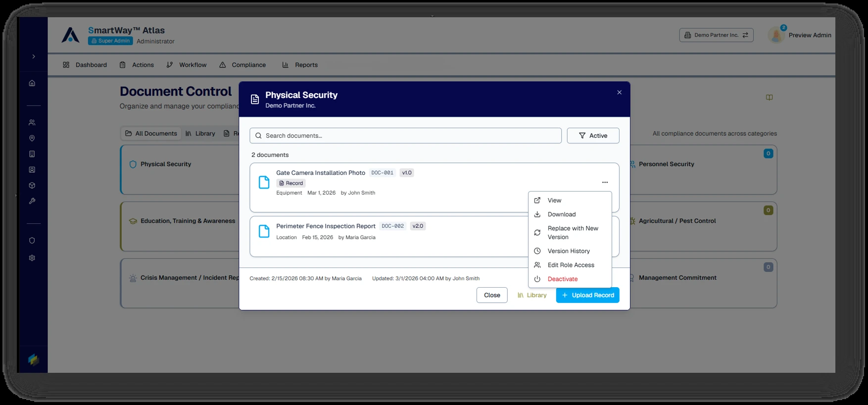This screenshot has width=868, height=405.
Task: Switch partner via Demo Partner Inc. selector
Action: pyautogui.click(x=716, y=35)
